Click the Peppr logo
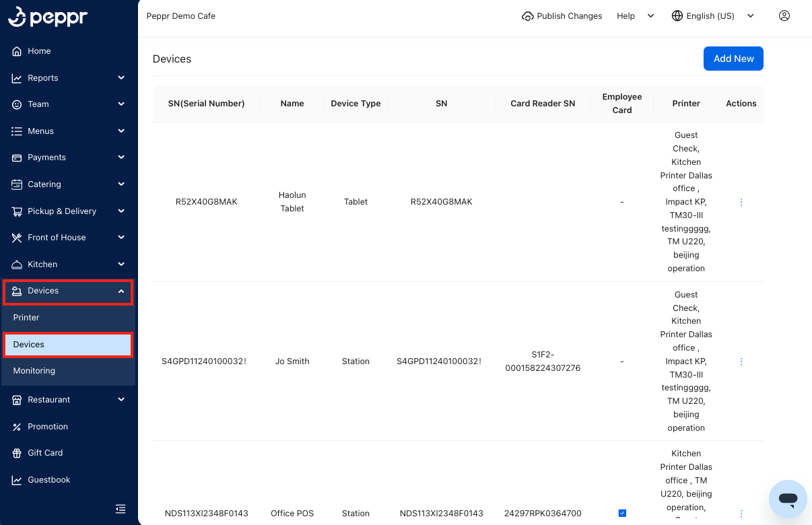The width and height of the screenshot is (812, 525). (47, 17)
